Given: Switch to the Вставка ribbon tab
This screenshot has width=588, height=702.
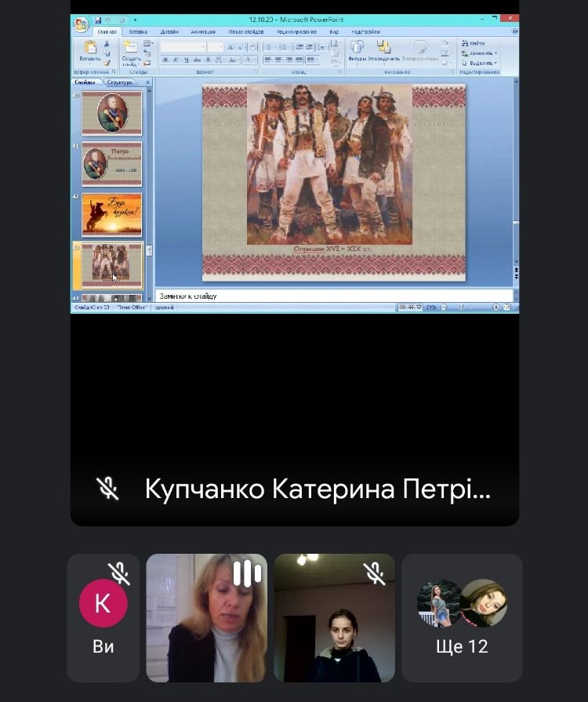Looking at the screenshot, I should pyautogui.click(x=138, y=32).
